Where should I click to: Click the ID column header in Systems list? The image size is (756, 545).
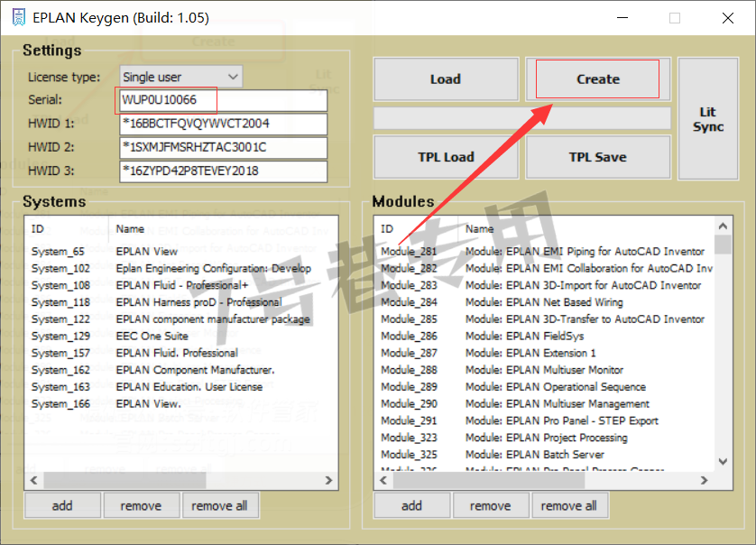[67, 228]
